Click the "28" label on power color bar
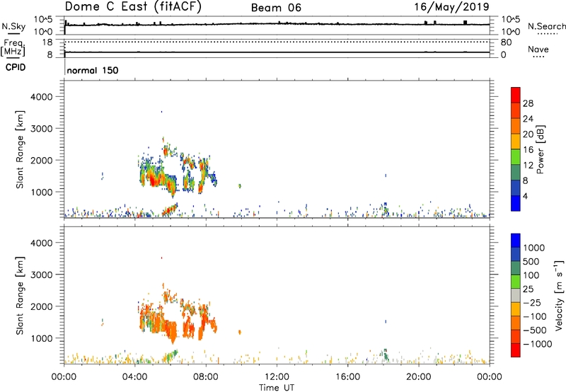The height and width of the screenshot is (392, 566). click(528, 103)
